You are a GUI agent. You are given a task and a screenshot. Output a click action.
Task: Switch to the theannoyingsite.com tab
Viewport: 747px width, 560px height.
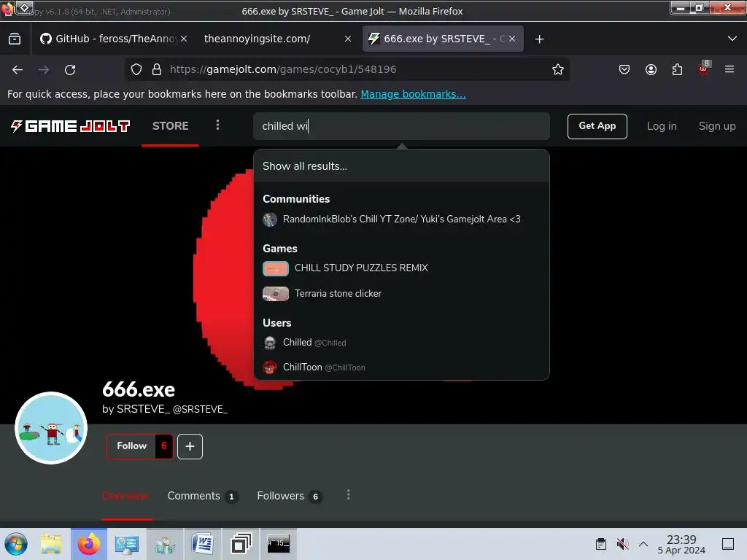coord(278,39)
